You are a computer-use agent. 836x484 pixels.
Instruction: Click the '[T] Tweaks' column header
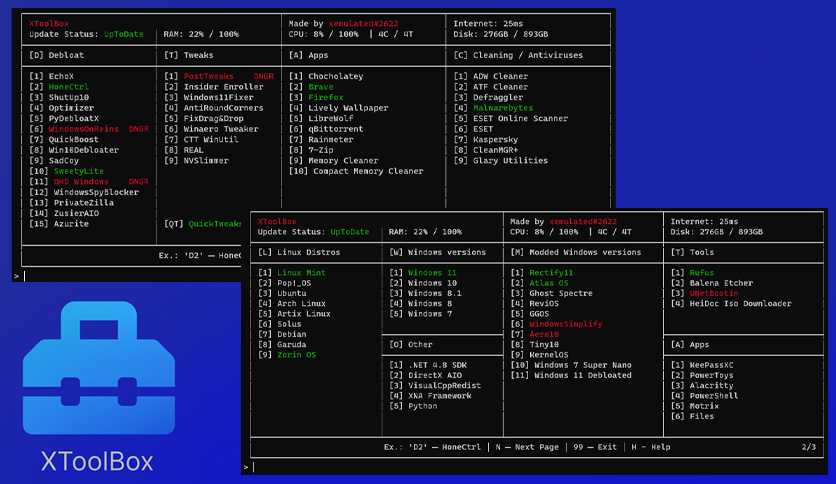(189, 55)
